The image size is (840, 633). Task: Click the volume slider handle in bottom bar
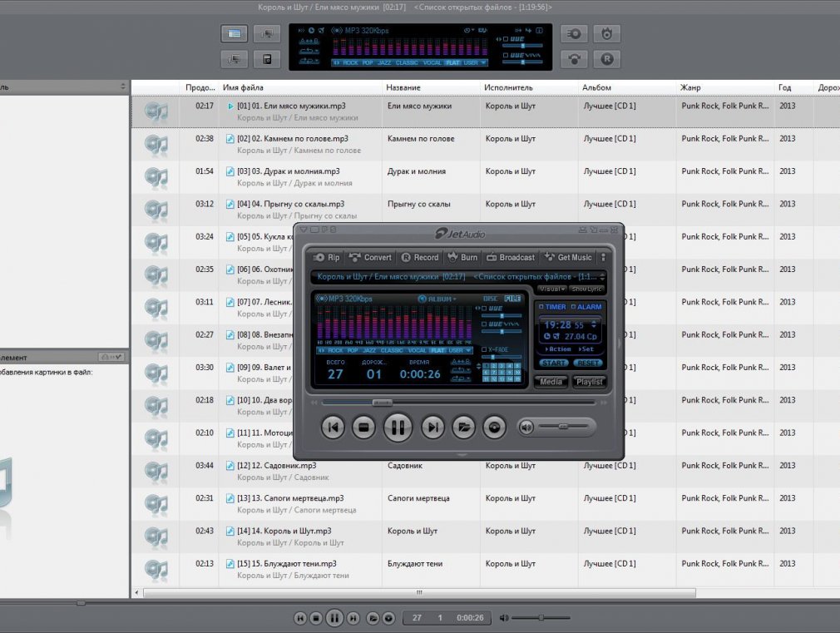[541, 618]
